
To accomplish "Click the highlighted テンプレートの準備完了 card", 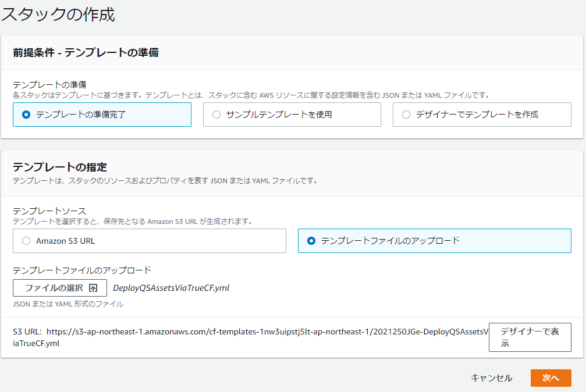I will [102, 115].
